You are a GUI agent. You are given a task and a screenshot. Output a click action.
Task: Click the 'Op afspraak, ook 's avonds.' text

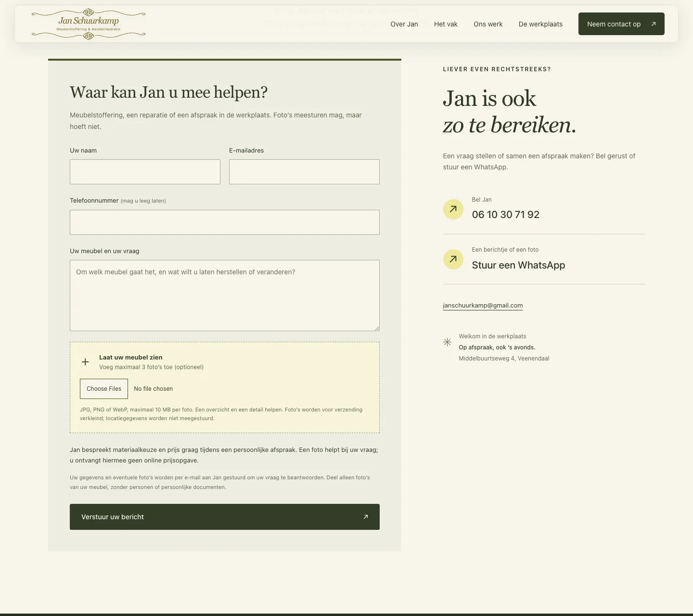497,347
